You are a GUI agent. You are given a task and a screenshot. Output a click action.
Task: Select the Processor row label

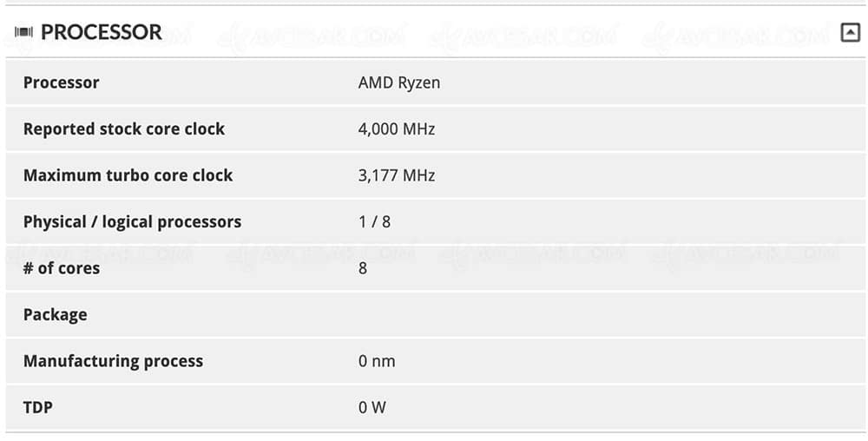click(x=61, y=82)
